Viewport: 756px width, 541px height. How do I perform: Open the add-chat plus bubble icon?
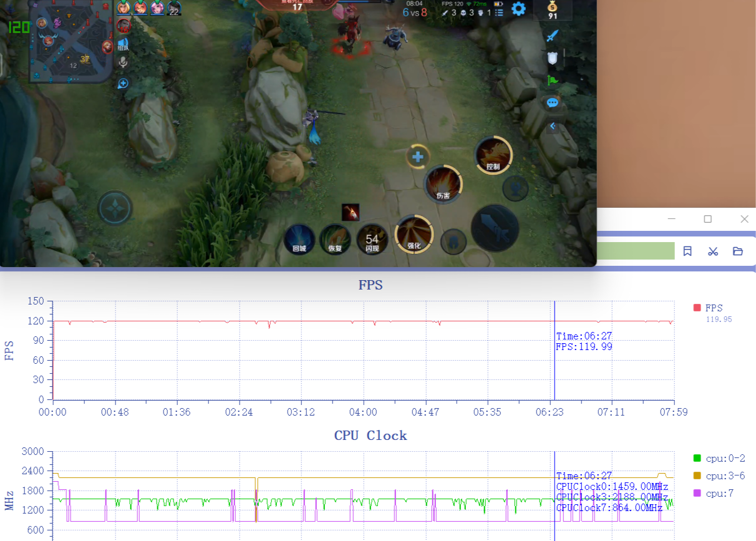click(x=124, y=83)
